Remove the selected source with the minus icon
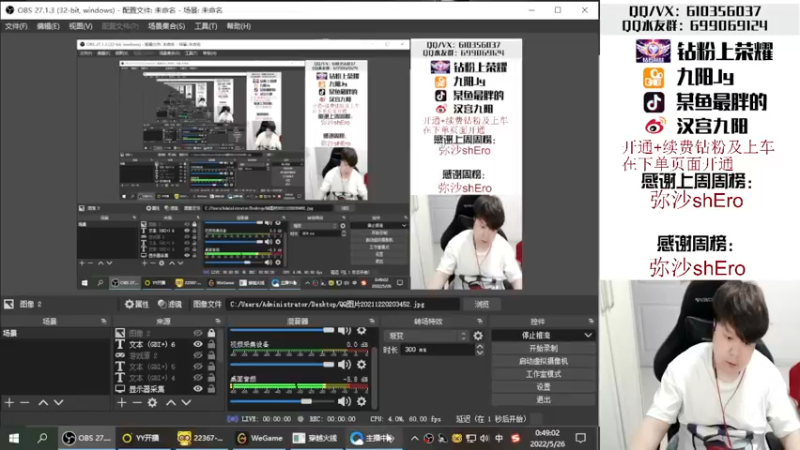This screenshot has height=450, width=800. click(x=137, y=403)
